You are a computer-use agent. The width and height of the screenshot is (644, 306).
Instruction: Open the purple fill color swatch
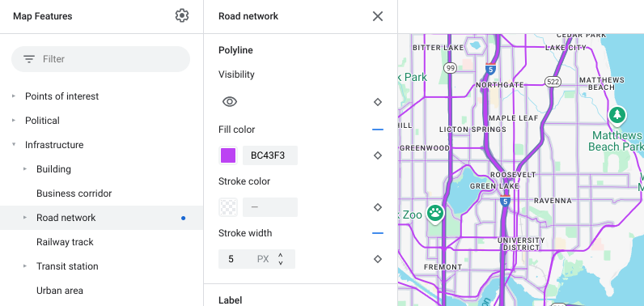click(x=228, y=155)
